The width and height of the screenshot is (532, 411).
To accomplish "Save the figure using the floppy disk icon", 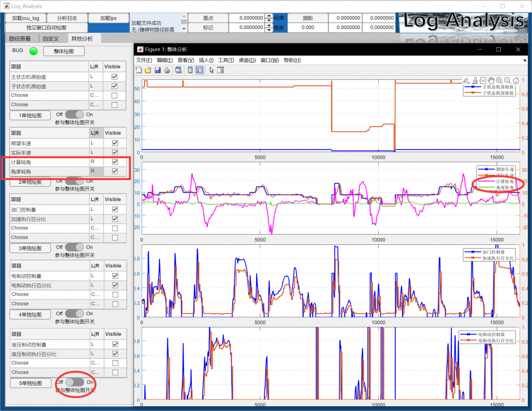I will coord(157,70).
